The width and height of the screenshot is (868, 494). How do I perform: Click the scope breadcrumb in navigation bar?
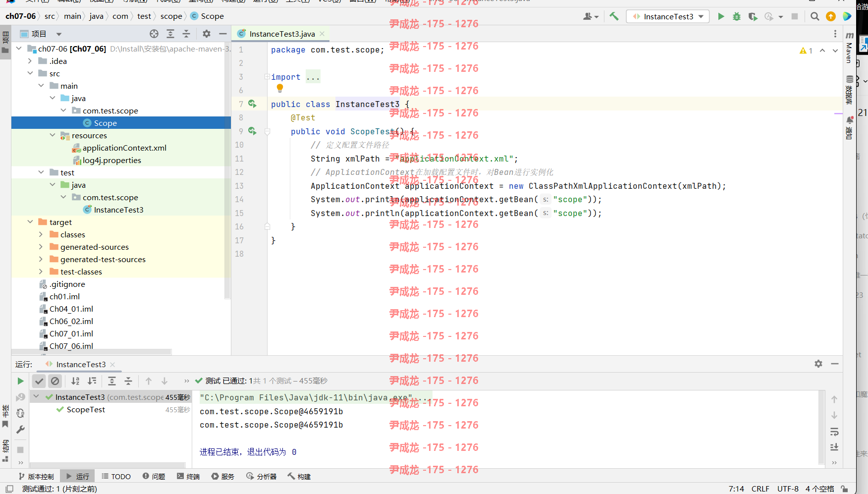point(171,16)
